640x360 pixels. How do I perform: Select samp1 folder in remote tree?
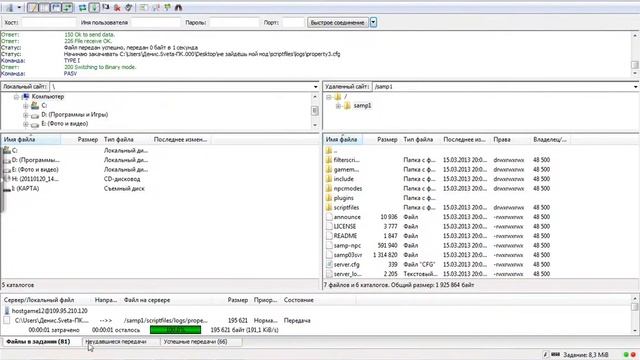pos(362,106)
